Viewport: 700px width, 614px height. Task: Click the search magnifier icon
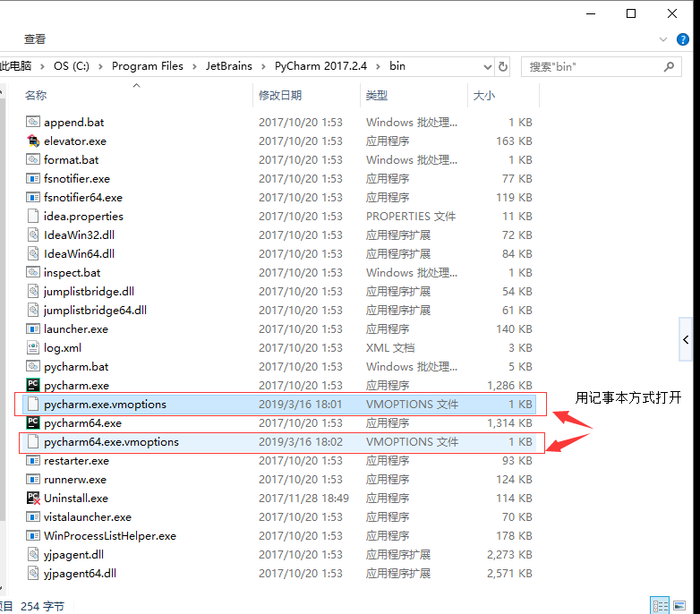pyautogui.click(x=669, y=66)
